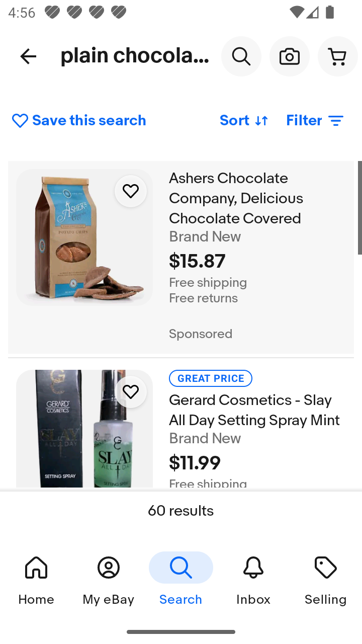Open search with magnifier icon
This screenshot has height=644, width=362.
pos(241,56)
